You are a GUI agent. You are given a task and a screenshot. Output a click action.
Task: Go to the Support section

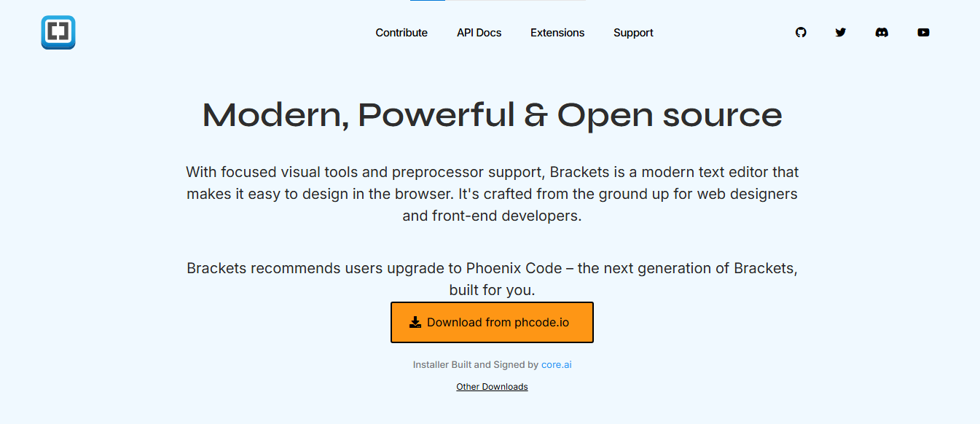633,32
